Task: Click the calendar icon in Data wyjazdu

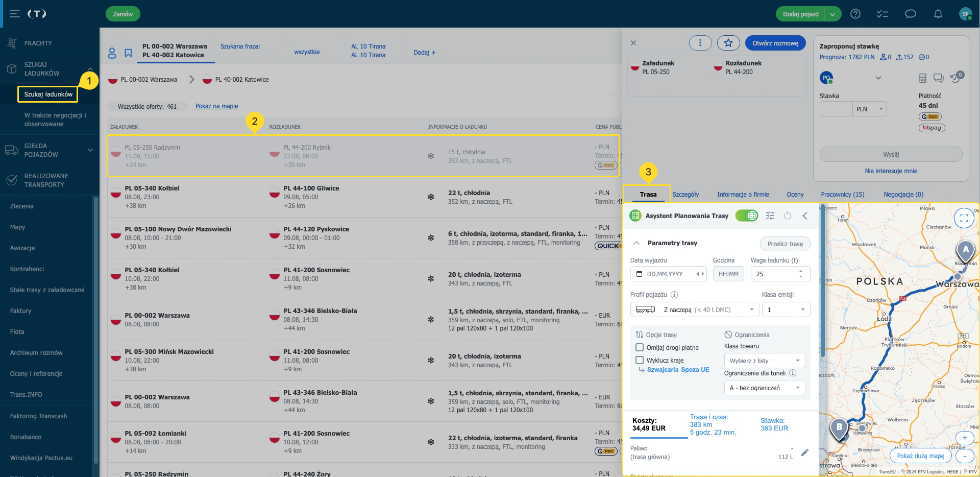Action: 640,274
